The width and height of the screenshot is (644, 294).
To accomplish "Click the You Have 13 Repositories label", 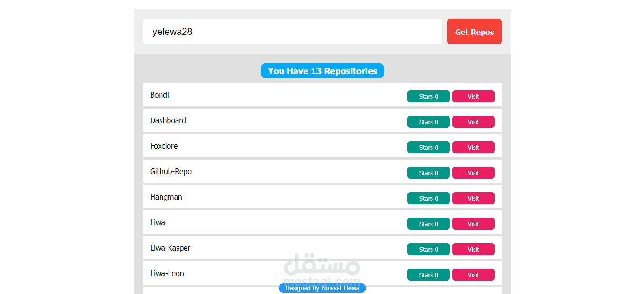I will coord(322,71).
